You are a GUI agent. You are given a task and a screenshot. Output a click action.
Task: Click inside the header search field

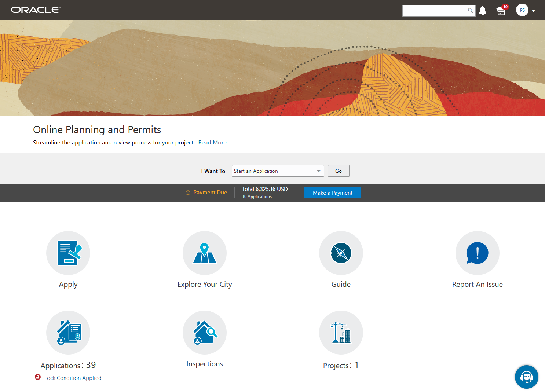tap(433, 11)
